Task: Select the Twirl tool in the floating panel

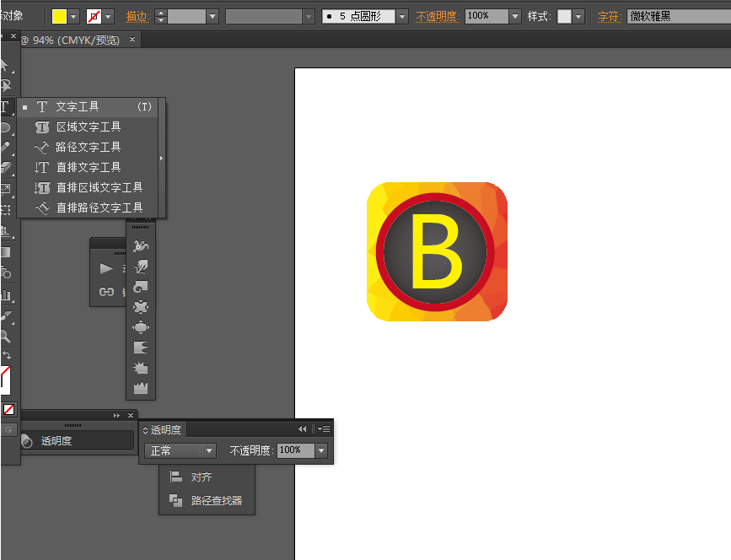Action: (x=141, y=287)
